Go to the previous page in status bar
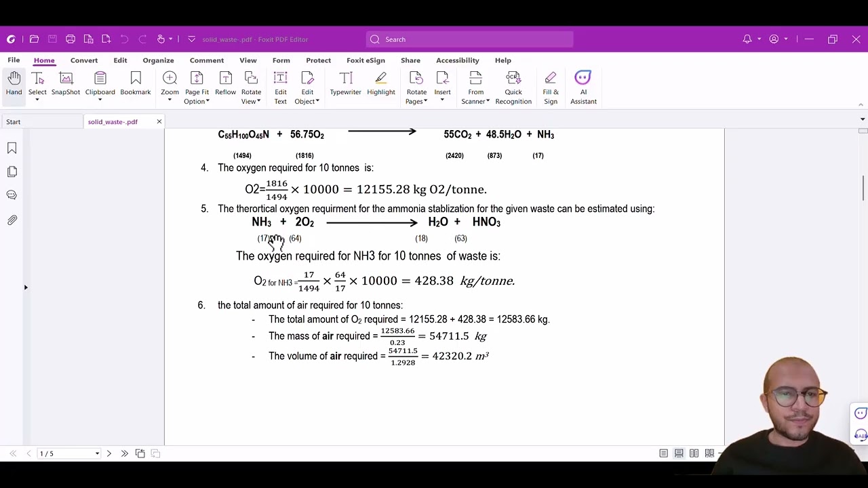The width and height of the screenshot is (868, 488). pyautogui.click(x=28, y=453)
